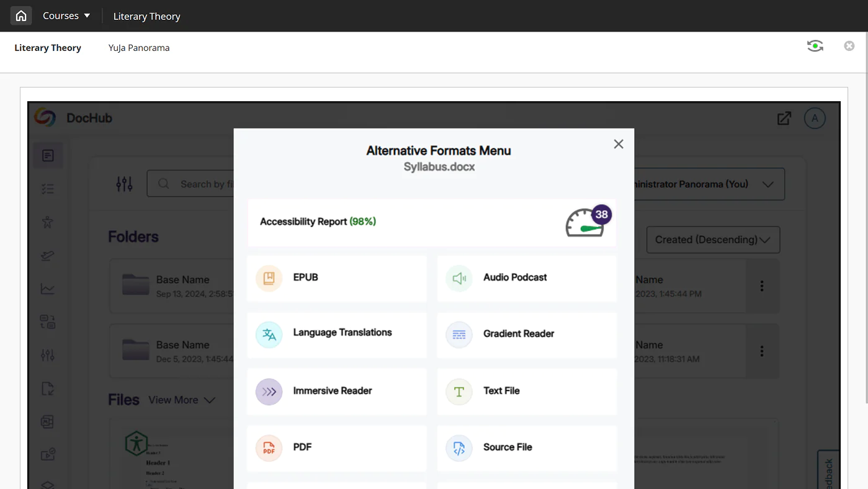Choose the Text File format

pos(527,391)
